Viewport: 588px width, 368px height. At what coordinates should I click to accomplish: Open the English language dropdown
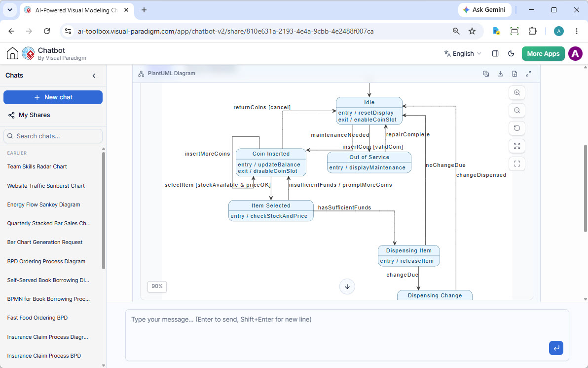[x=462, y=54]
